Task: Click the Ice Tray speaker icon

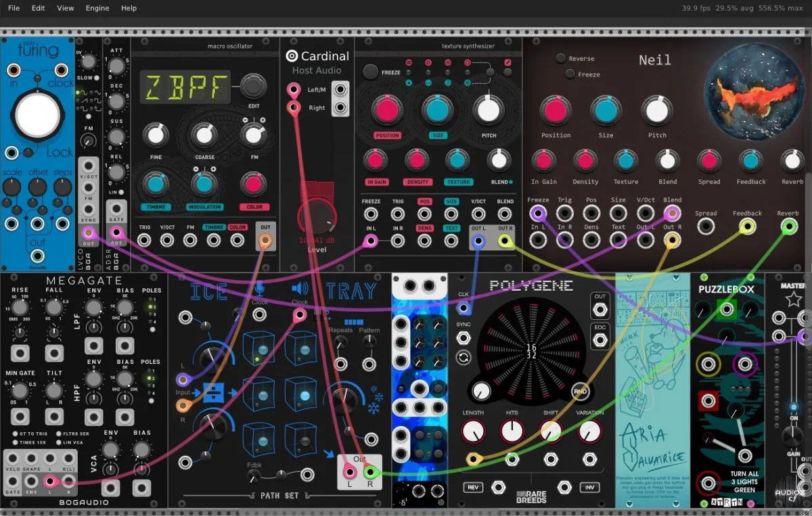Action: click(x=300, y=289)
